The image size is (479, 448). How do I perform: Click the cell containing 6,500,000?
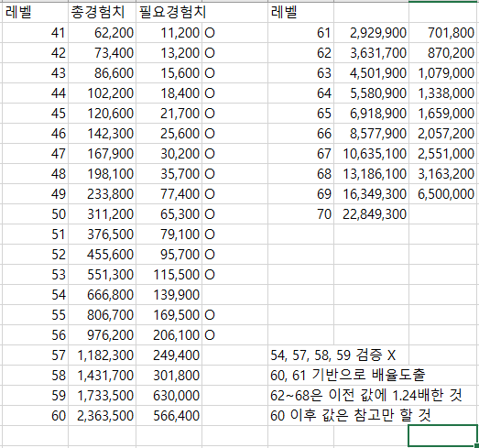444,194
